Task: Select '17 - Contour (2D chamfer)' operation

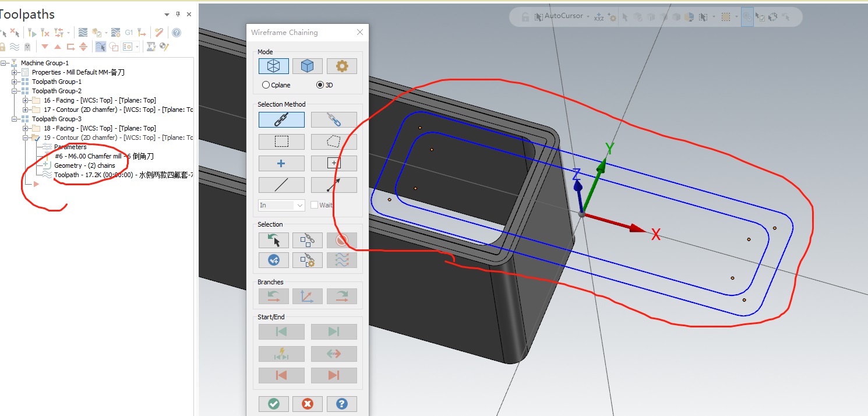Action: [x=118, y=110]
